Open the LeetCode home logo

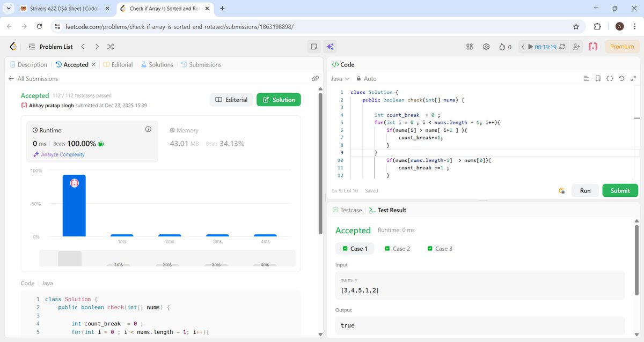coord(14,47)
